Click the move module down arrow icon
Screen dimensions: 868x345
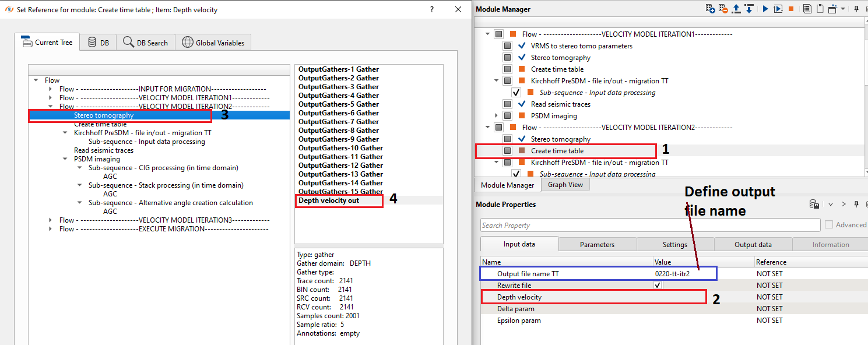[748, 9]
